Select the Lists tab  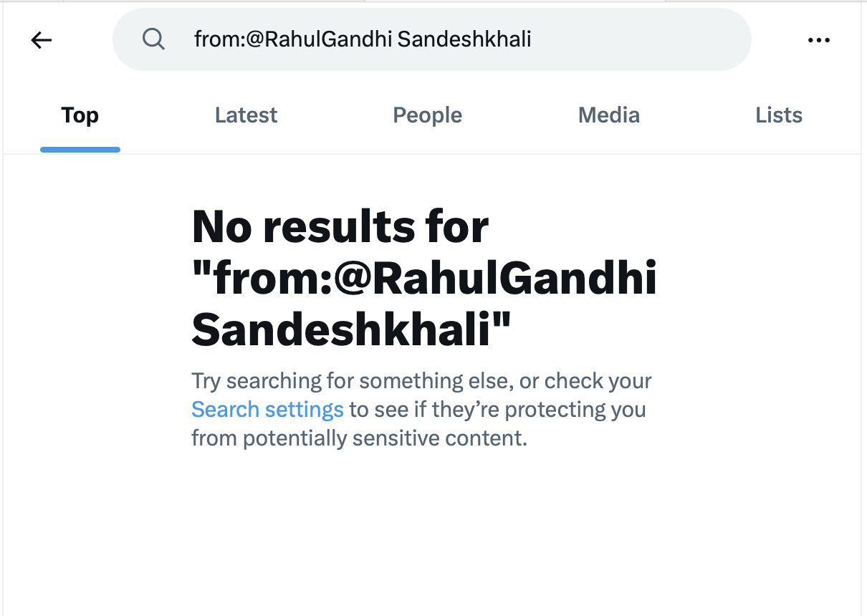778,115
